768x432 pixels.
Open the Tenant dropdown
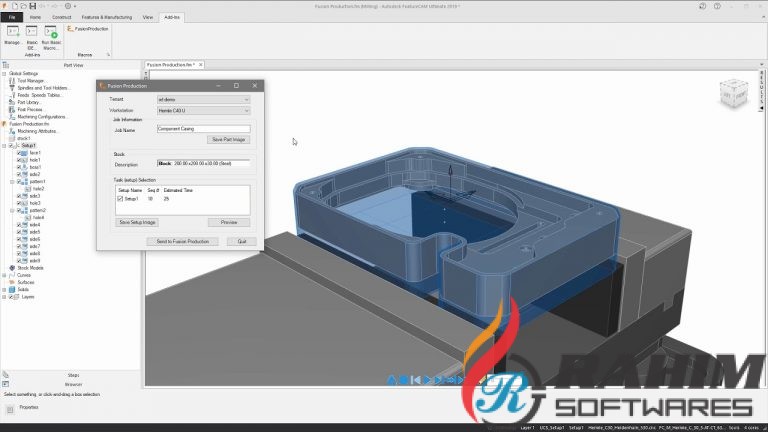coord(203,99)
